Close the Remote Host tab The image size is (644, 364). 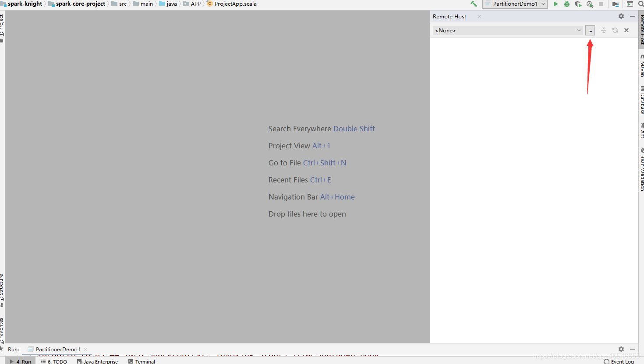(479, 17)
